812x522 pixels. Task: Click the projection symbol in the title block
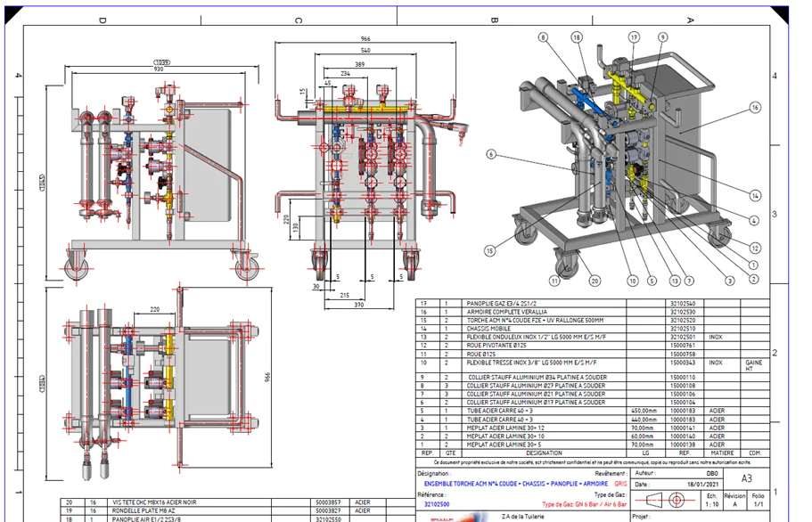coord(666,501)
